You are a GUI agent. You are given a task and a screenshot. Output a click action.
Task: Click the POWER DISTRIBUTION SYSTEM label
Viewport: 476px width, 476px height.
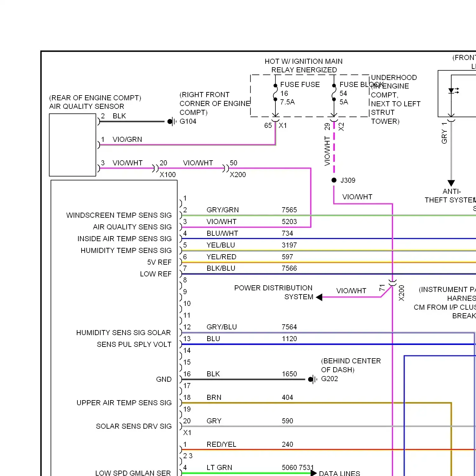pos(273,292)
